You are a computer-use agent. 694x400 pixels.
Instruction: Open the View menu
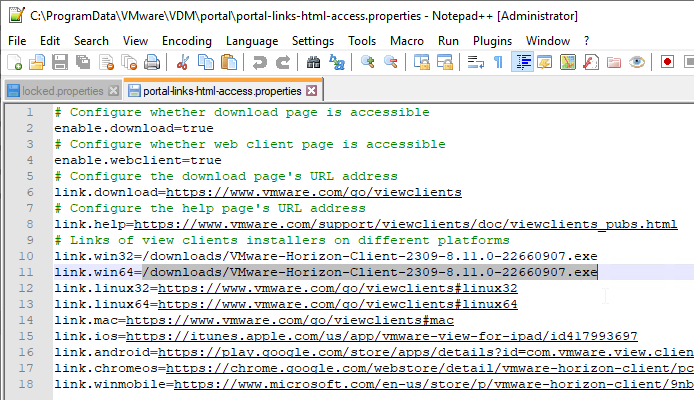tap(135, 41)
